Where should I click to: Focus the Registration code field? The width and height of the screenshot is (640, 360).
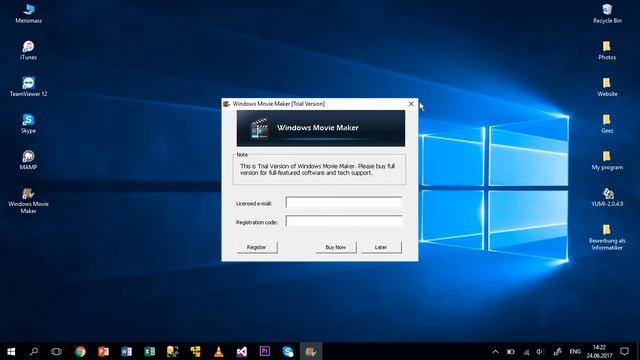344,221
